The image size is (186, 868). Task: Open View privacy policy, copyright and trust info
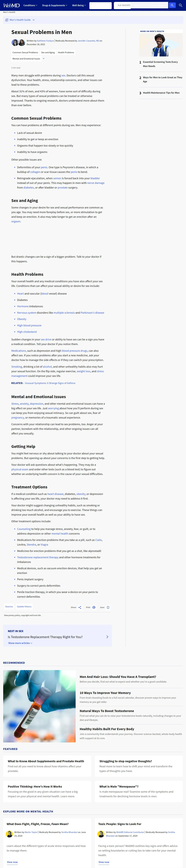point(22,615)
